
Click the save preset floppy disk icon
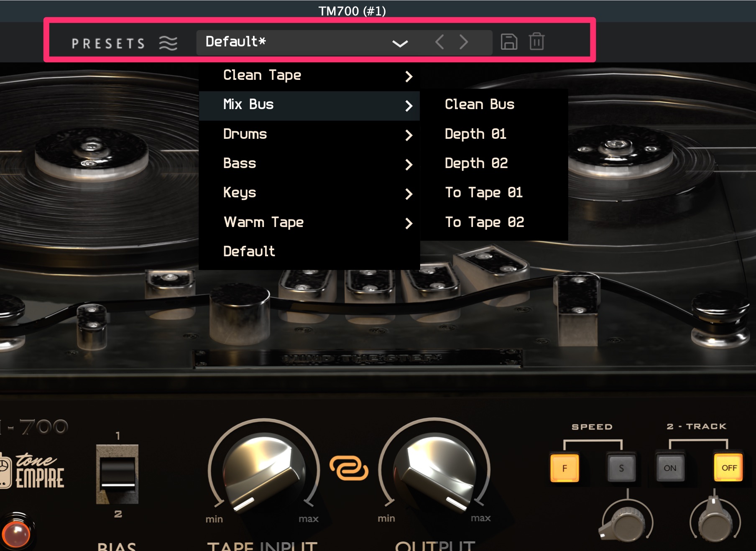pos(509,42)
